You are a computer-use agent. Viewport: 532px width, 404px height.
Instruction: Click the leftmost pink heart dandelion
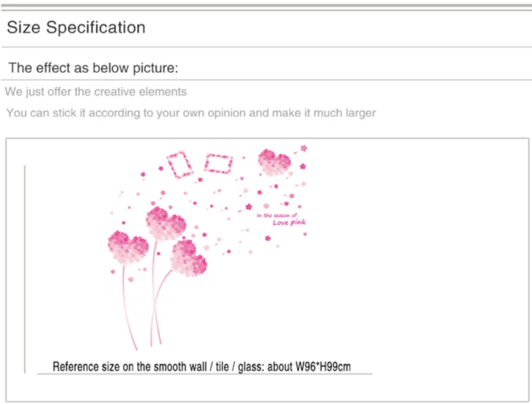pos(128,248)
